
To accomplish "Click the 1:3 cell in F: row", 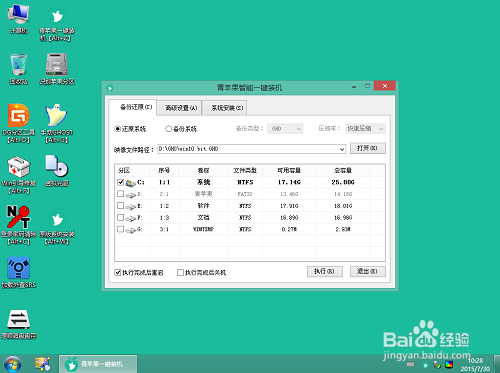I will (x=164, y=218).
